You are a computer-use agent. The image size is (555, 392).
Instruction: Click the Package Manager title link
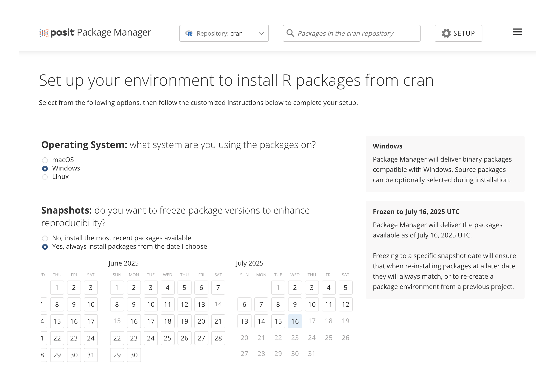114,32
